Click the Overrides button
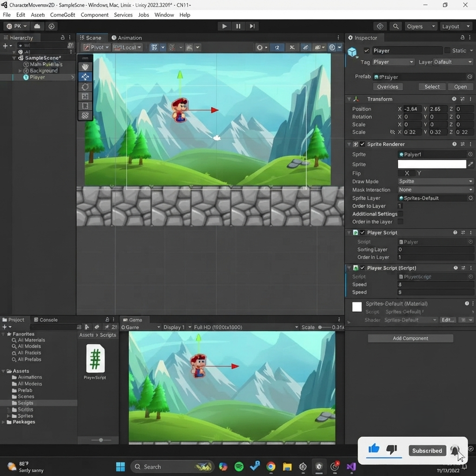Image resolution: width=476 pixels, height=476 pixels. pyautogui.click(x=388, y=87)
